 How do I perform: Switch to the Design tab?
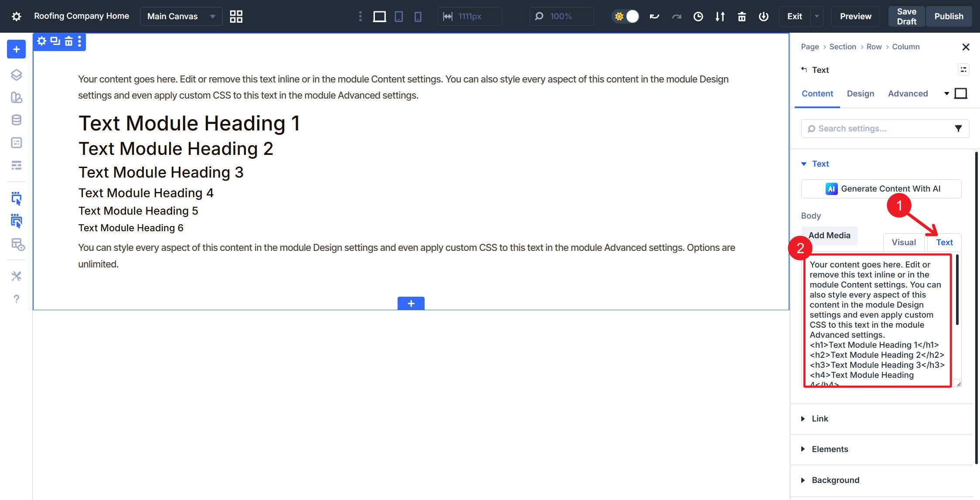click(x=860, y=93)
